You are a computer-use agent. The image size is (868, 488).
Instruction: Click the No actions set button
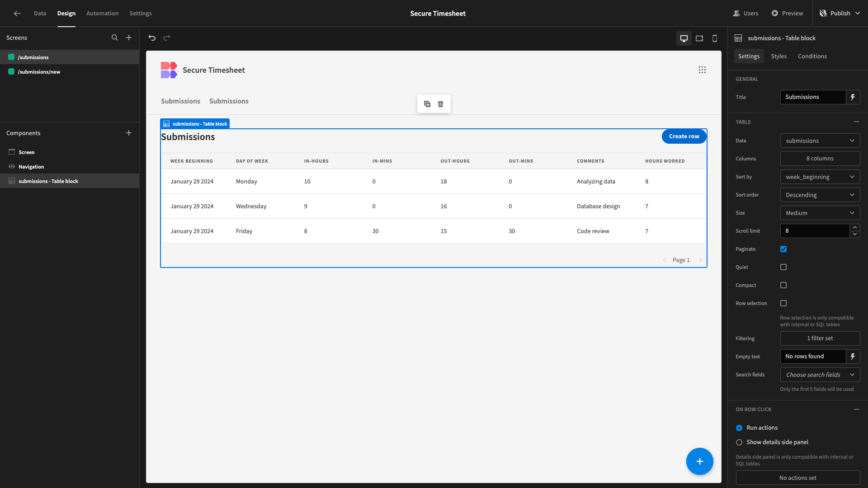coord(798,478)
